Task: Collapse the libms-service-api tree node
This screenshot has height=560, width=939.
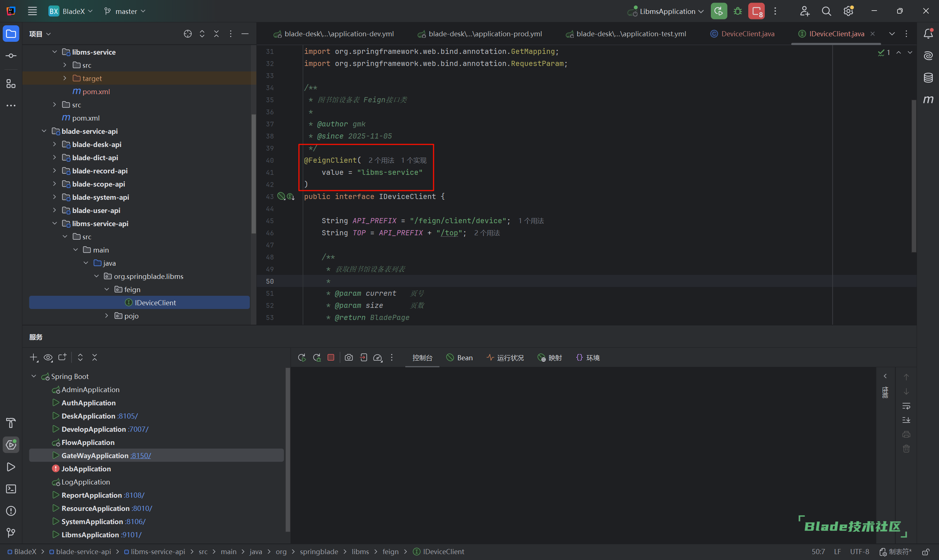Action: [54, 224]
